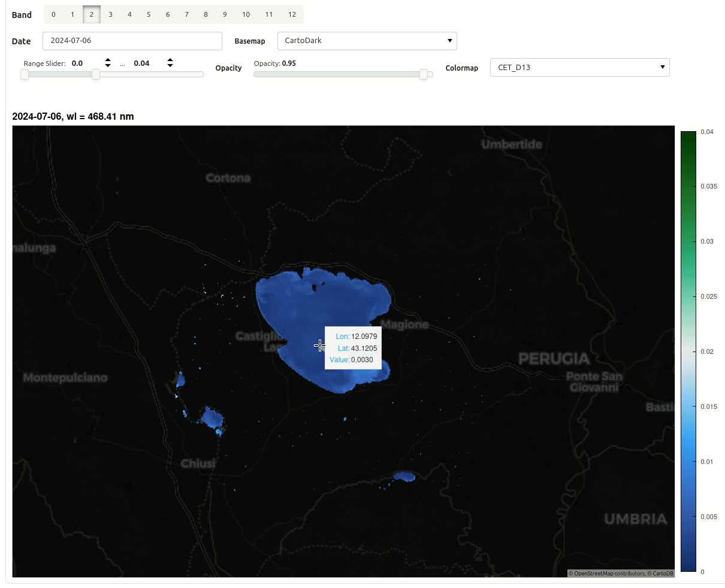725x588 pixels.
Task: Click the small lake south of Trasimeno
Action: [405, 477]
